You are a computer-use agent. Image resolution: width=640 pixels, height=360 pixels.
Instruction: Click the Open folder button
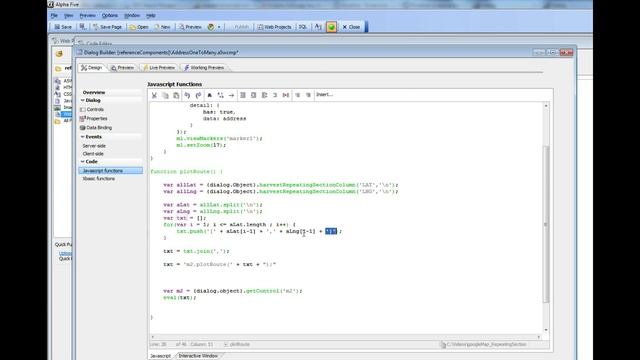pos(139,27)
